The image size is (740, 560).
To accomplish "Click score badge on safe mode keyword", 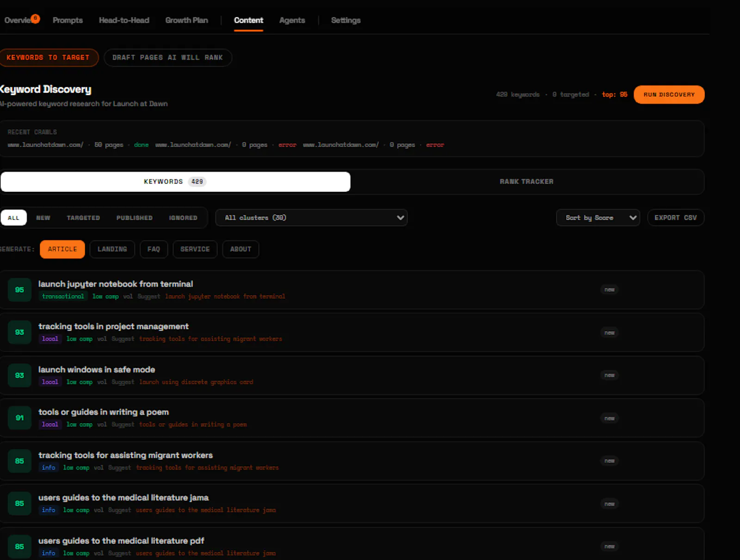I will pos(19,375).
